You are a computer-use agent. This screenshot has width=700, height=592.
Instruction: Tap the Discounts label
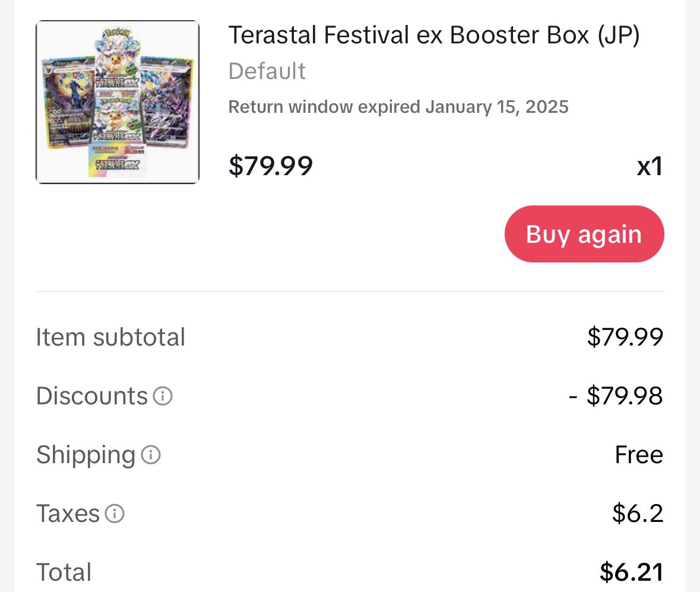coord(91,396)
